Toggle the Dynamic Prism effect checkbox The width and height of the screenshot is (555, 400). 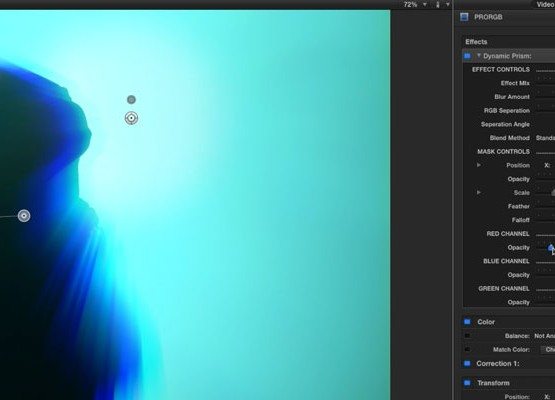click(x=467, y=56)
